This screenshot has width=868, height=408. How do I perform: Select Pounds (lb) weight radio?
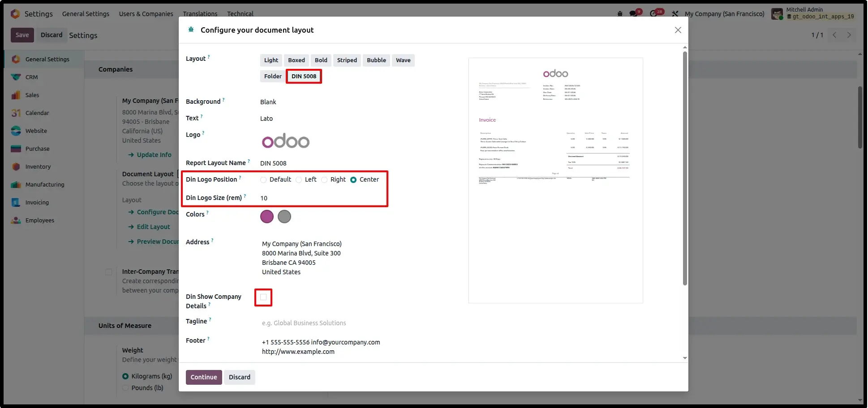pos(125,388)
